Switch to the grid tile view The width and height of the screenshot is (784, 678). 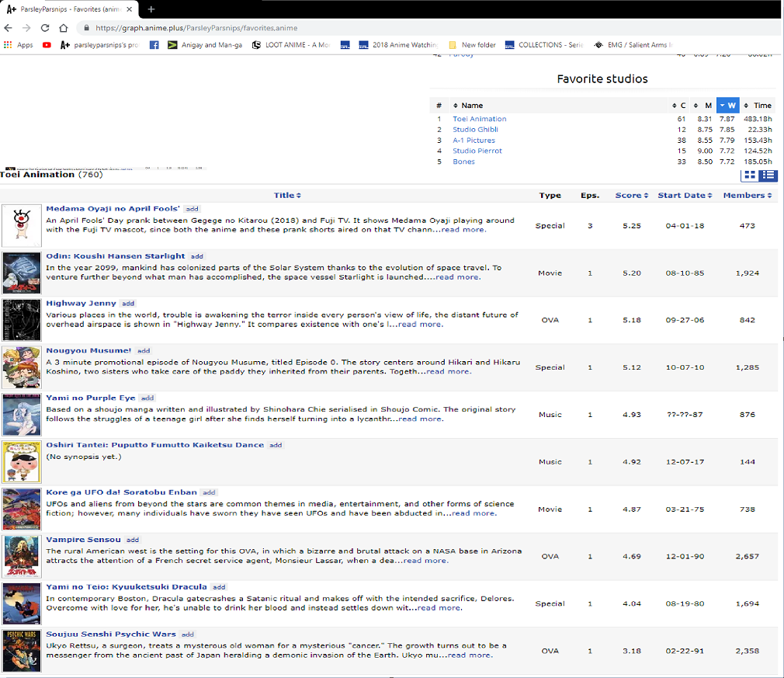tap(750, 176)
